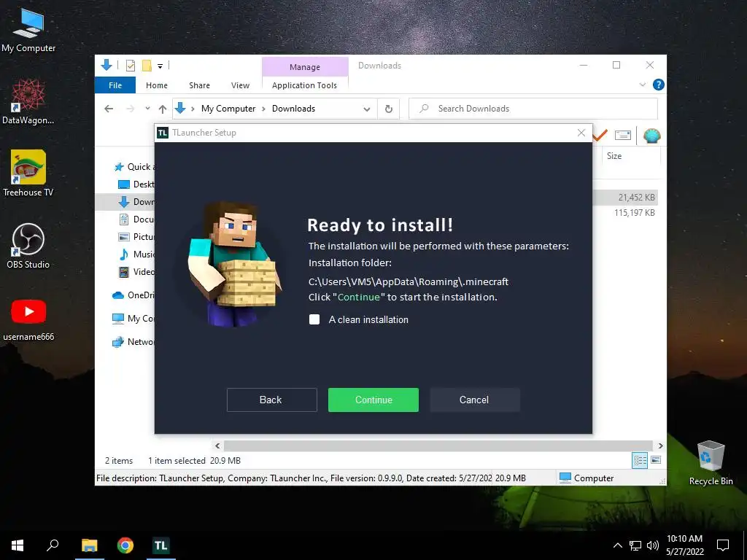Refresh the Downloads folder
Image resolution: width=747 pixels, height=560 pixels.
(x=389, y=109)
